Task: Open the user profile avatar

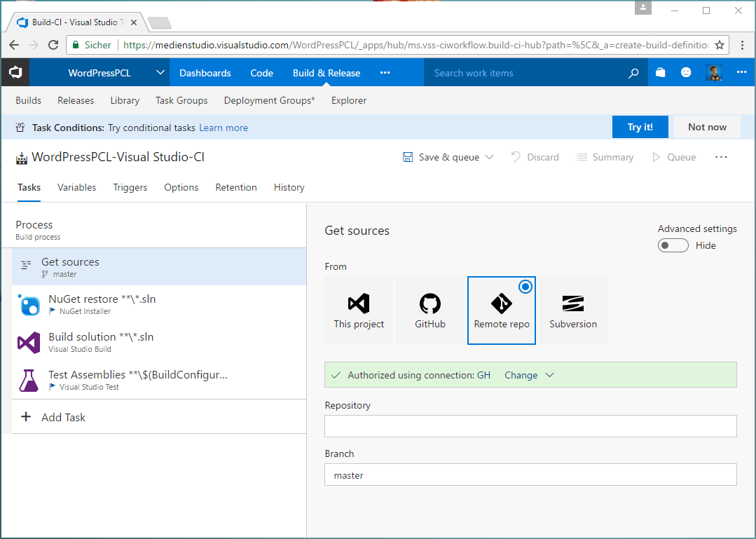Action: coord(713,73)
